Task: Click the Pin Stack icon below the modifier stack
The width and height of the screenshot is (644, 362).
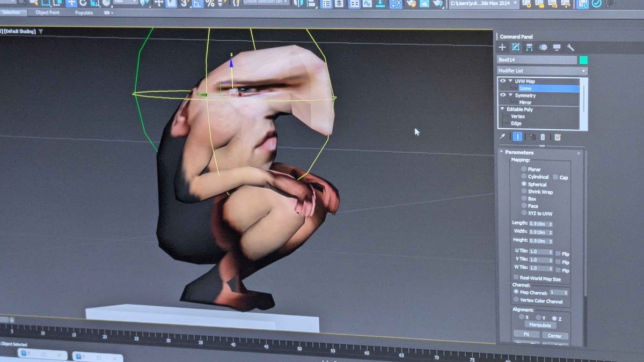Action: click(503, 137)
